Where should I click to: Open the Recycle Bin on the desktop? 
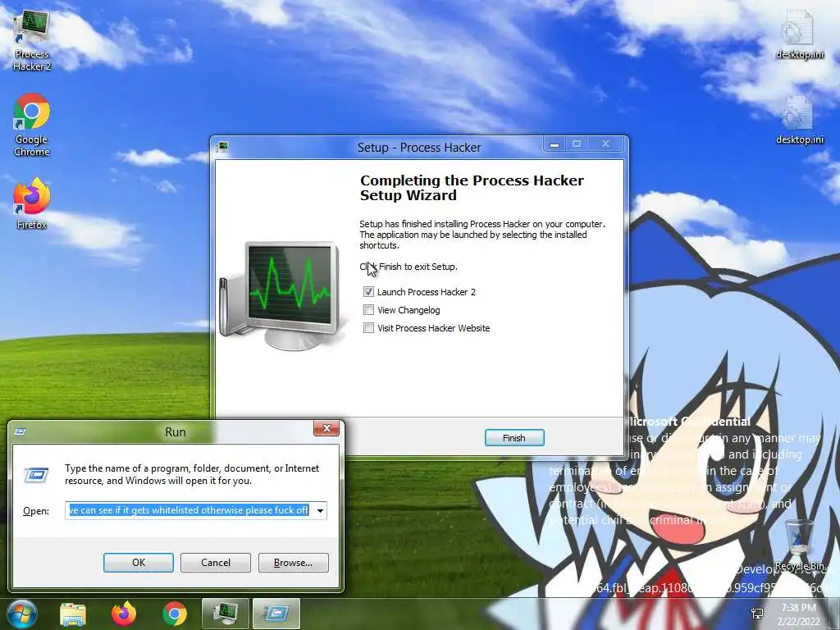click(799, 545)
